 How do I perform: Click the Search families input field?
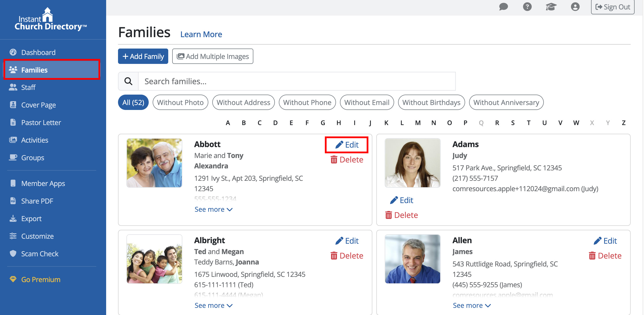(297, 81)
